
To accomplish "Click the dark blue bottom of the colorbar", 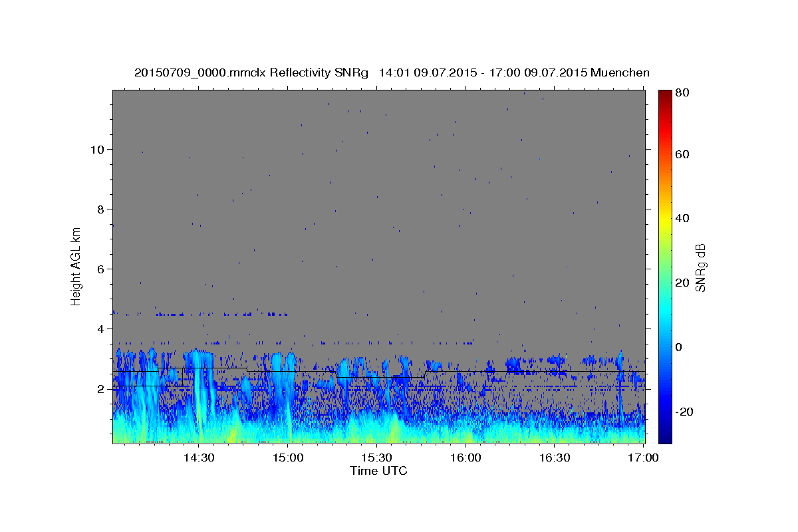I will (x=665, y=438).
